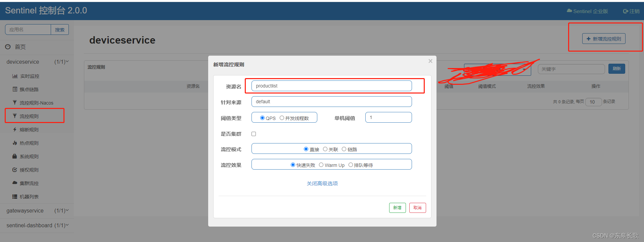The image size is (644, 242).
Task: Click the cloud icon for 集群流控
Action: (15, 183)
